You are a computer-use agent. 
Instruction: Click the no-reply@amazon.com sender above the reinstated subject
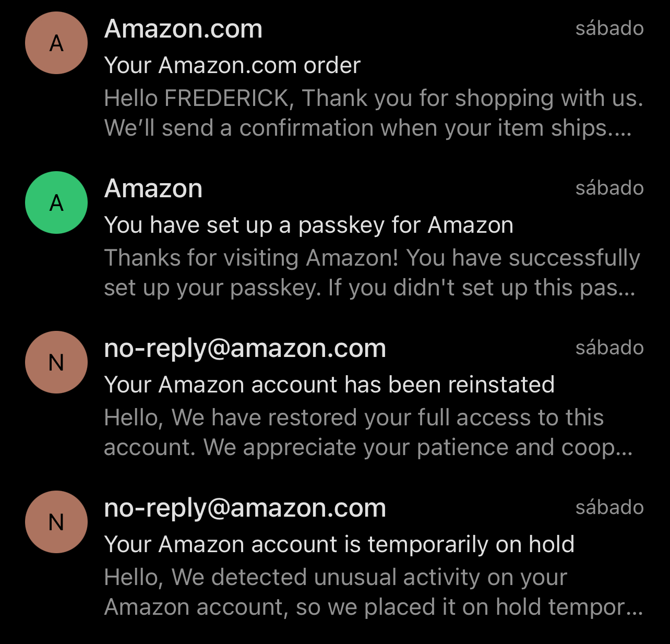point(245,348)
